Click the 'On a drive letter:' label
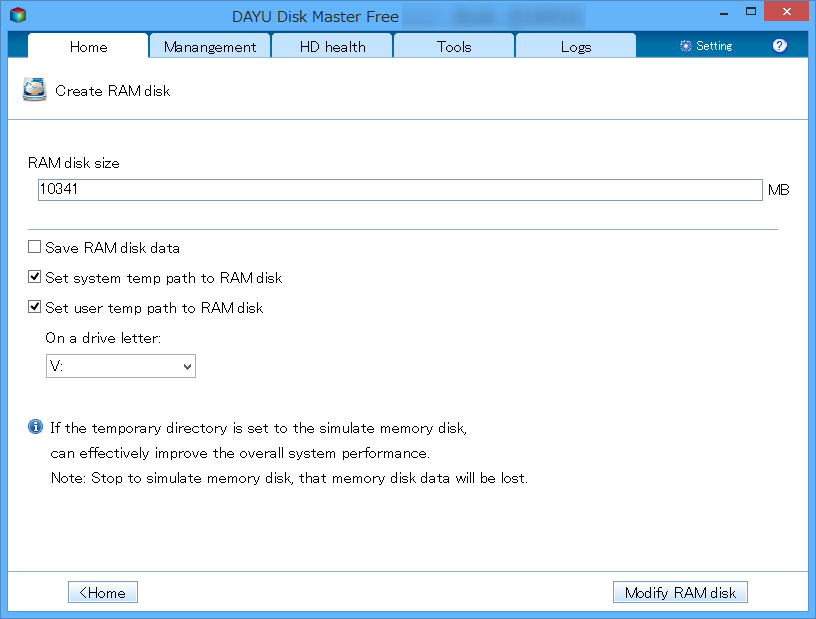Image resolution: width=816 pixels, height=619 pixels. click(103, 338)
